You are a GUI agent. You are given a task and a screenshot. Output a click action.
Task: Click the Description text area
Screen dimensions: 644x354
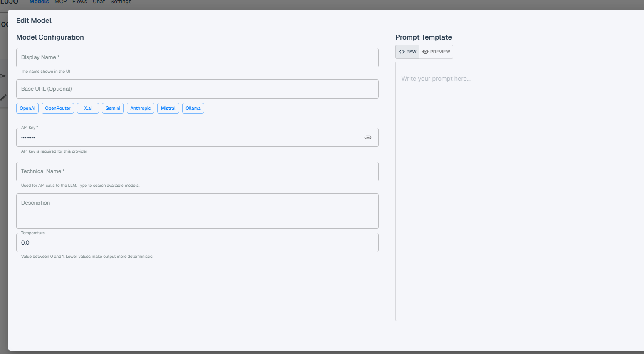(x=197, y=211)
